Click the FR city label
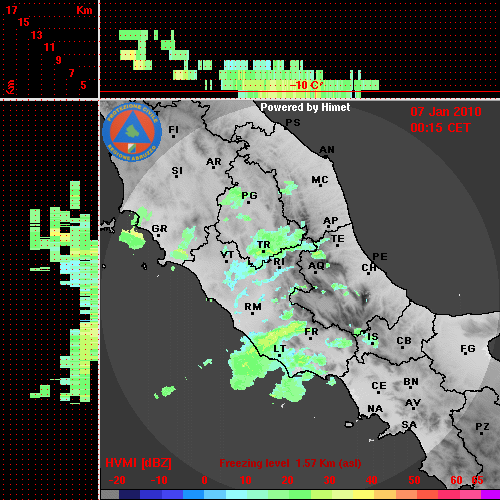Viewport: 500px width, 500px height. [x=311, y=332]
